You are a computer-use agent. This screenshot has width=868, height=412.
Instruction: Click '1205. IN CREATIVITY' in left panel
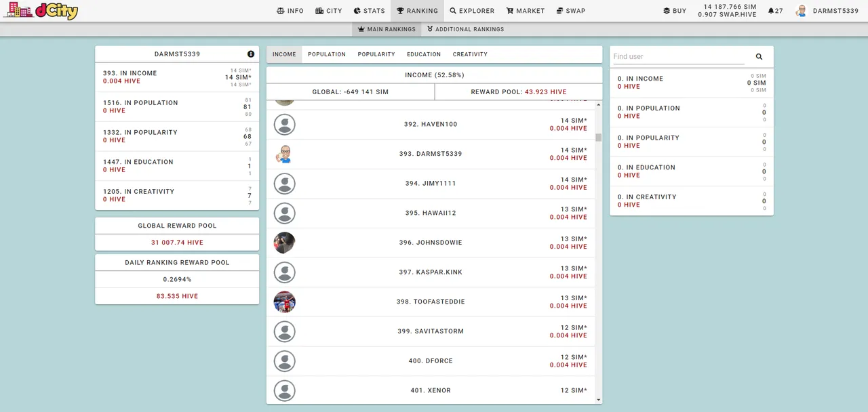pyautogui.click(x=138, y=192)
